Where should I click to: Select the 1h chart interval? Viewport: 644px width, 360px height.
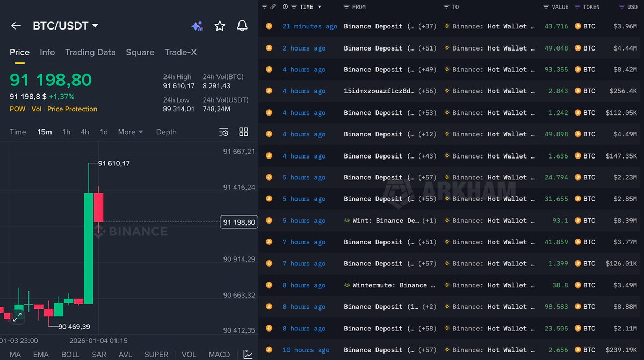66,132
